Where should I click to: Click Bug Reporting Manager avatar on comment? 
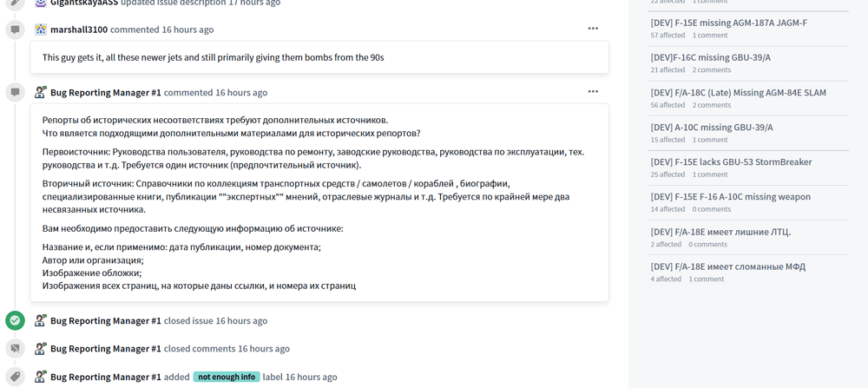(41, 92)
